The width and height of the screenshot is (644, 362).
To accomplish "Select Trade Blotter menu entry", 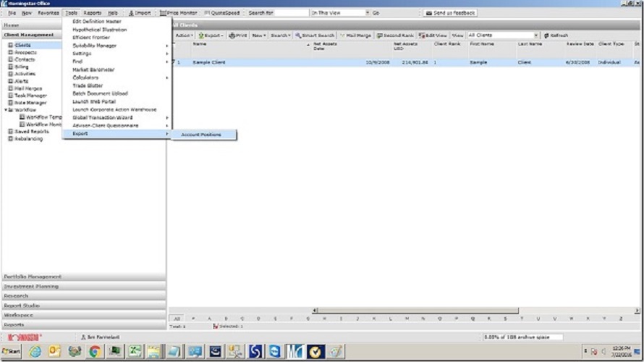I will point(88,85).
